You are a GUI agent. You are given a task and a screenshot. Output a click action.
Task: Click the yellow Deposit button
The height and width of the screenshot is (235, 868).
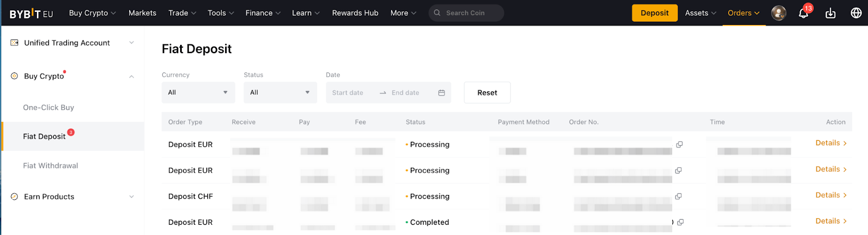(x=654, y=13)
